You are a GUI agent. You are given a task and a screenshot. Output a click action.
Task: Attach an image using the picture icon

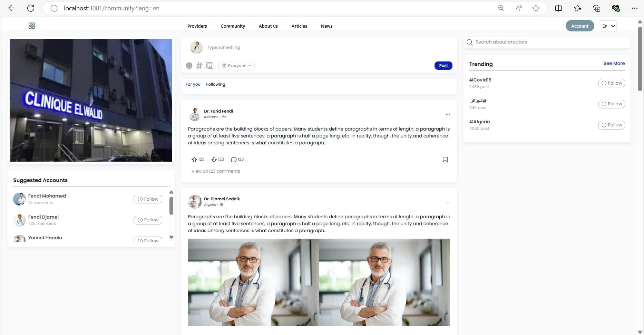coord(210,66)
